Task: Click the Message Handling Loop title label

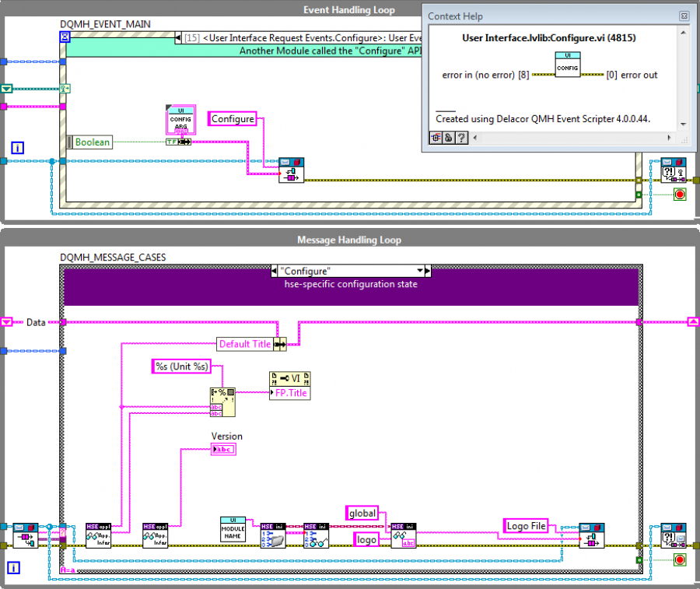Action: pos(349,240)
